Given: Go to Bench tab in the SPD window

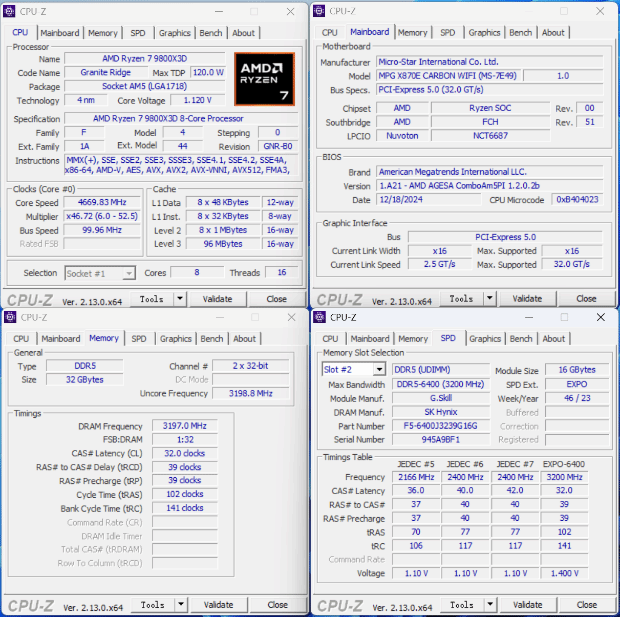Looking at the screenshot, I should click(x=521, y=339).
